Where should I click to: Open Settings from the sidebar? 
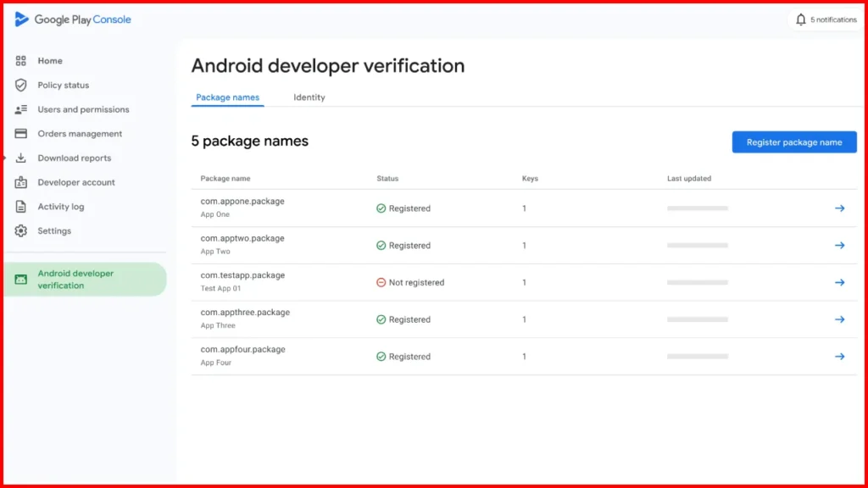[54, 231]
